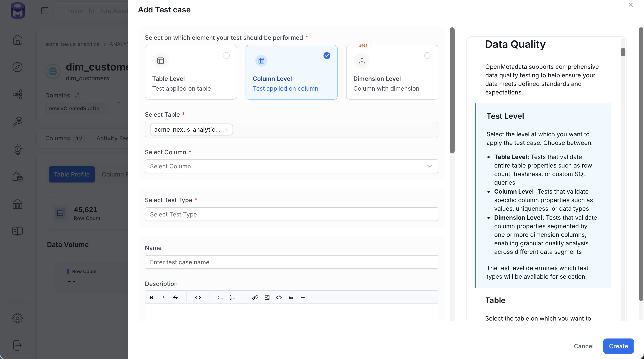Screen dimensions: 644x359
Task: Open the Domains sidebar icon
Action: point(18,176)
